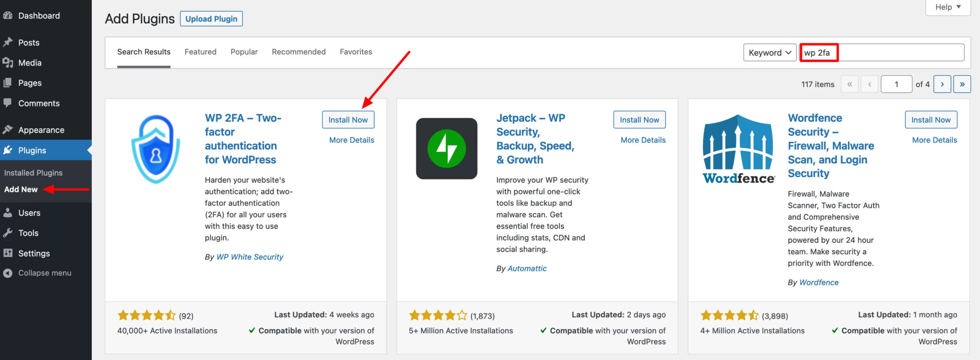
Task: Click the Appearance paintbrush icon
Action: [7, 130]
